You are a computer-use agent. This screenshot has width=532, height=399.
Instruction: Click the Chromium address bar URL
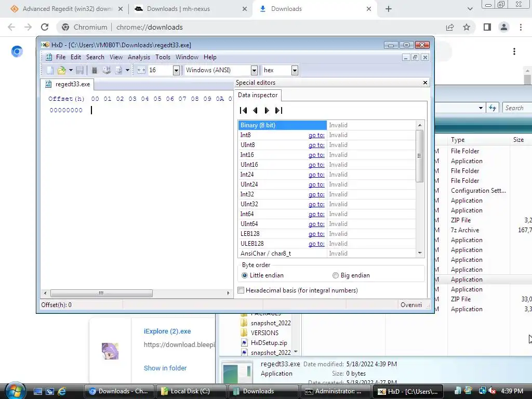click(149, 27)
